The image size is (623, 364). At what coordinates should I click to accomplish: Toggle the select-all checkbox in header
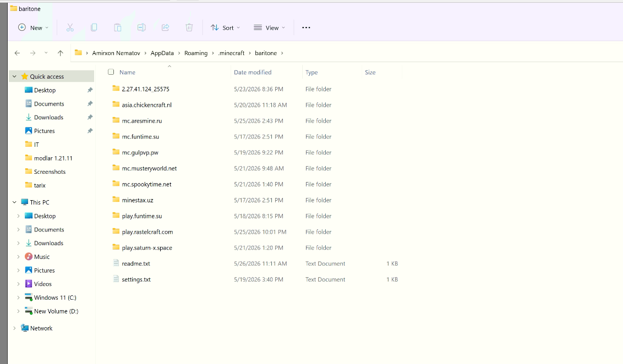111,72
